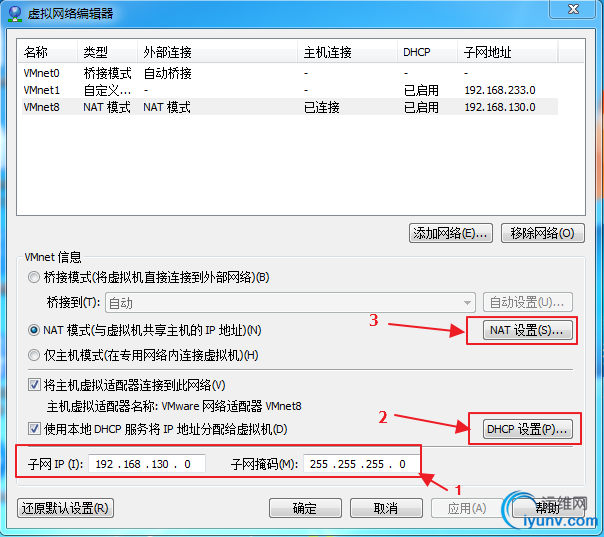Select the VMnet1 row in network list

tap(290, 90)
